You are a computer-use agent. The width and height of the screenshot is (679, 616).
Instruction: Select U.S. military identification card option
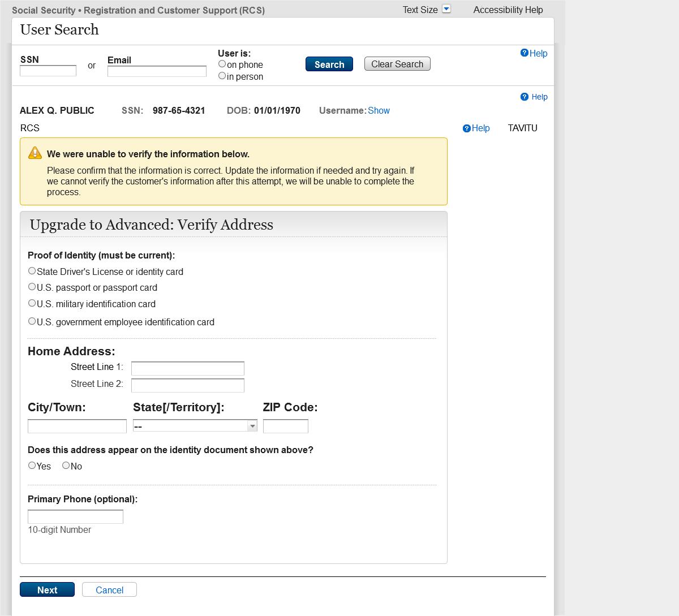pyautogui.click(x=32, y=303)
